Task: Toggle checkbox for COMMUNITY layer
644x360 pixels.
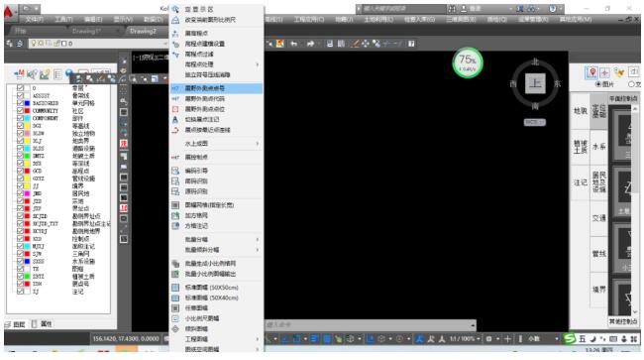Action: (20, 110)
